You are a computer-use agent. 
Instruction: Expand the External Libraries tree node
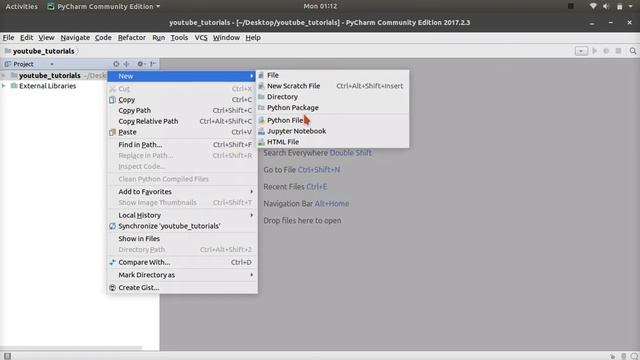4,86
